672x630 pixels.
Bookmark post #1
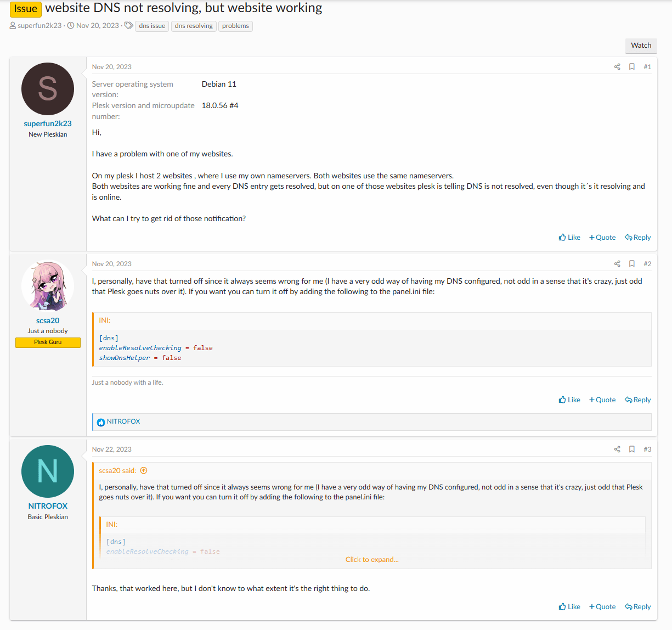tap(632, 67)
